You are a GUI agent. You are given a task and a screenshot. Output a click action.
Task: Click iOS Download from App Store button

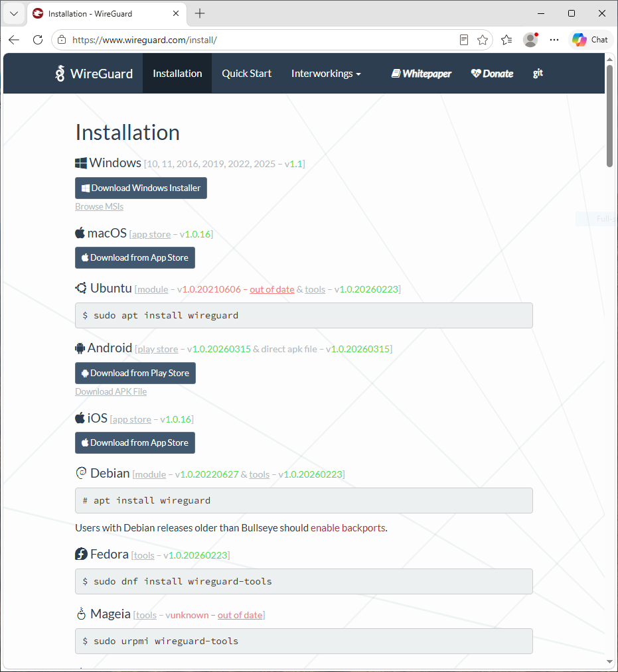135,442
